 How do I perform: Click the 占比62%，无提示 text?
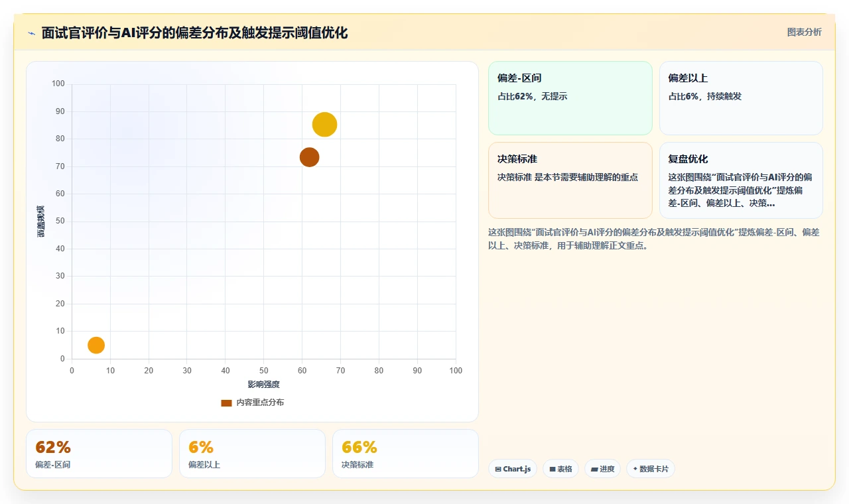click(x=533, y=96)
